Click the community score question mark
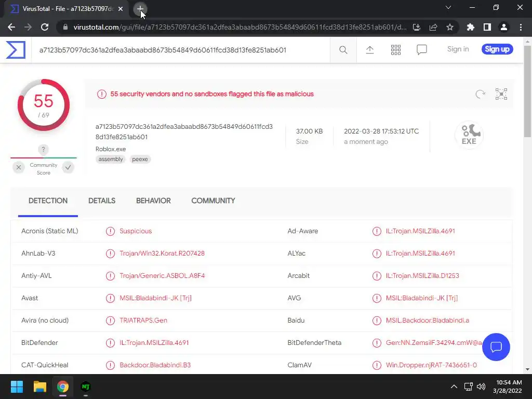Screen dimensions: 532x399 43,149
